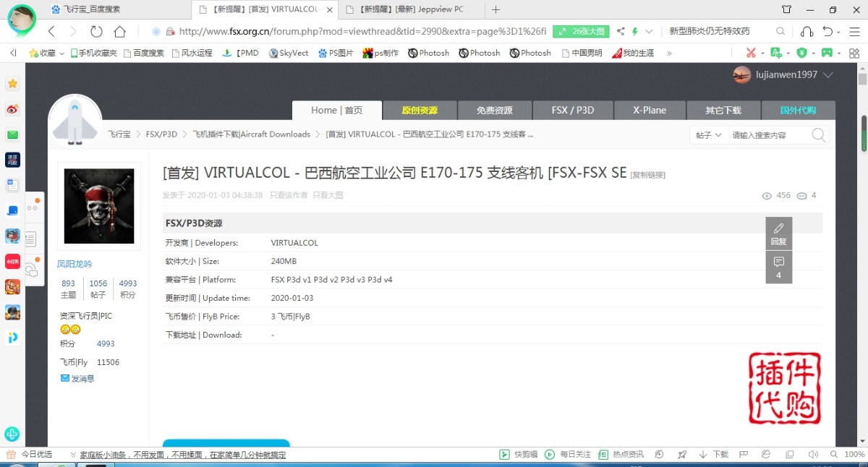Click the magnifier icon in browser search box
This screenshot has height=467, width=868.
(780, 32)
